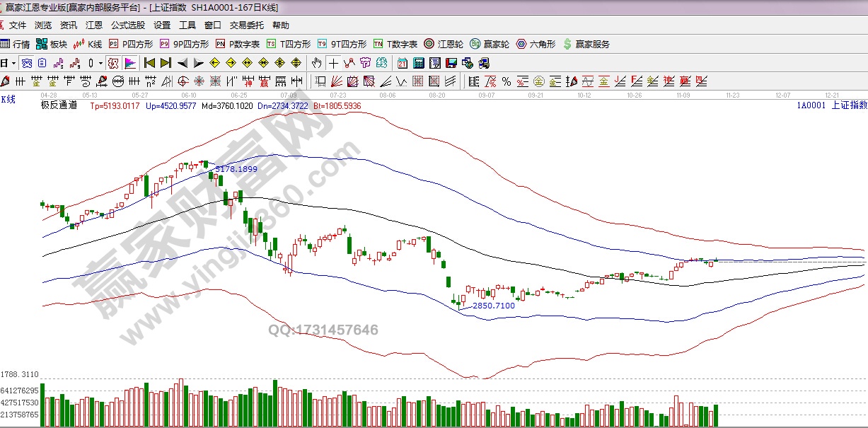Open the calculator icon in toolbar
This screenshot has height=428, width=868.
click(x=418, y=62)
